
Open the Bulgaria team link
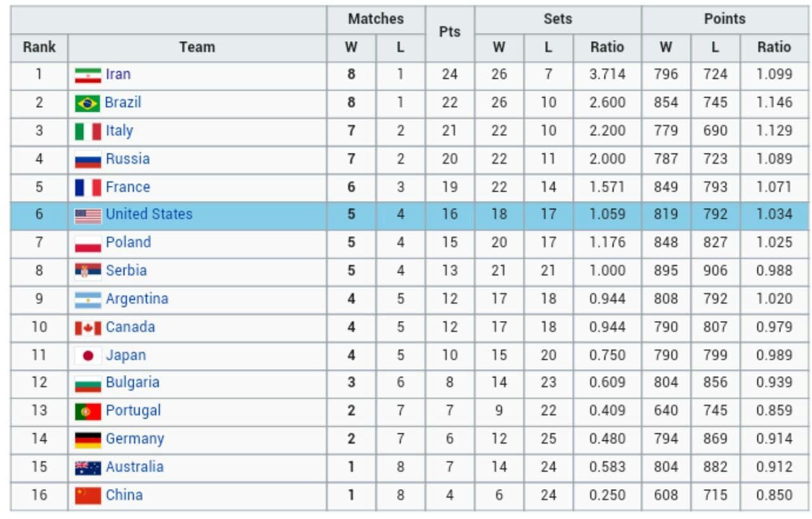point(133,383)
